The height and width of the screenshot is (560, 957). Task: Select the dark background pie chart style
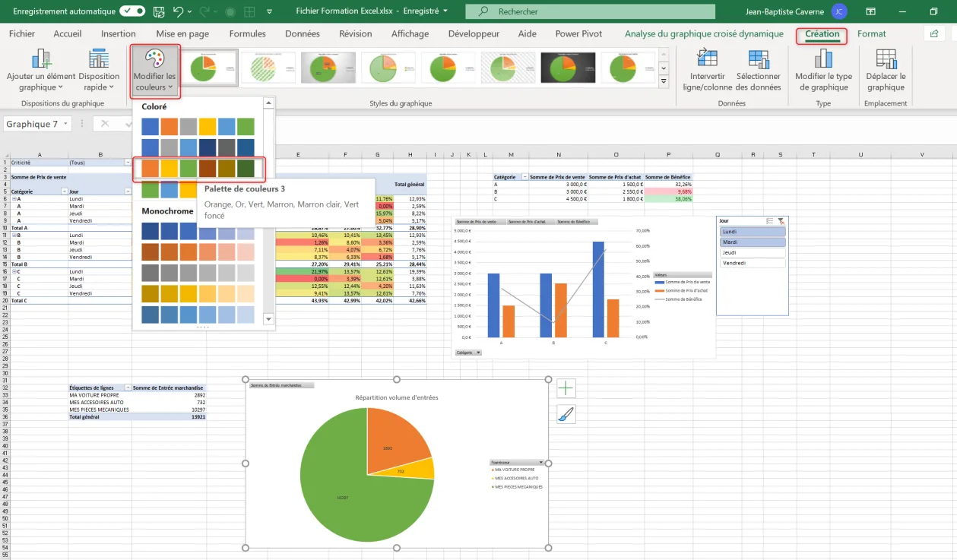click(569, 68)
